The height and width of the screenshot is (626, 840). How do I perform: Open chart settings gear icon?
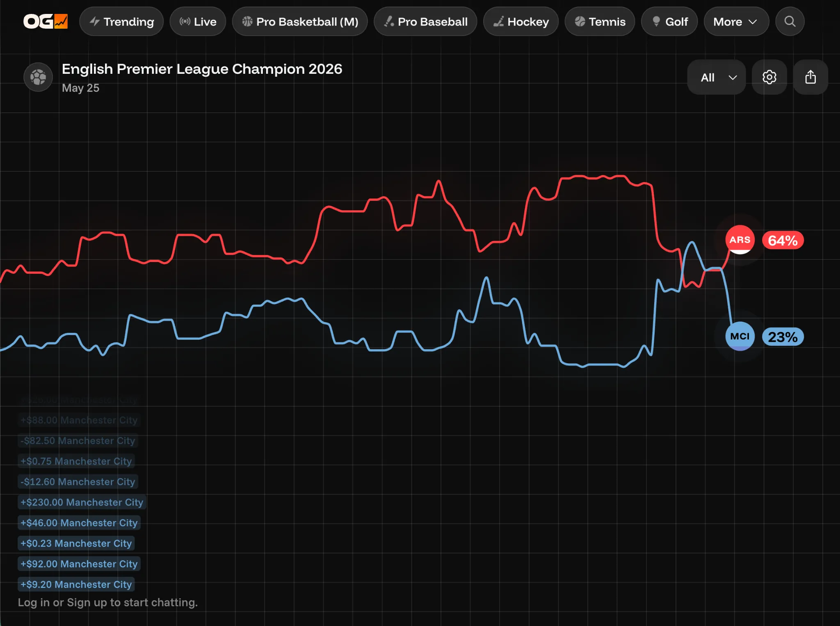[769, 77]
